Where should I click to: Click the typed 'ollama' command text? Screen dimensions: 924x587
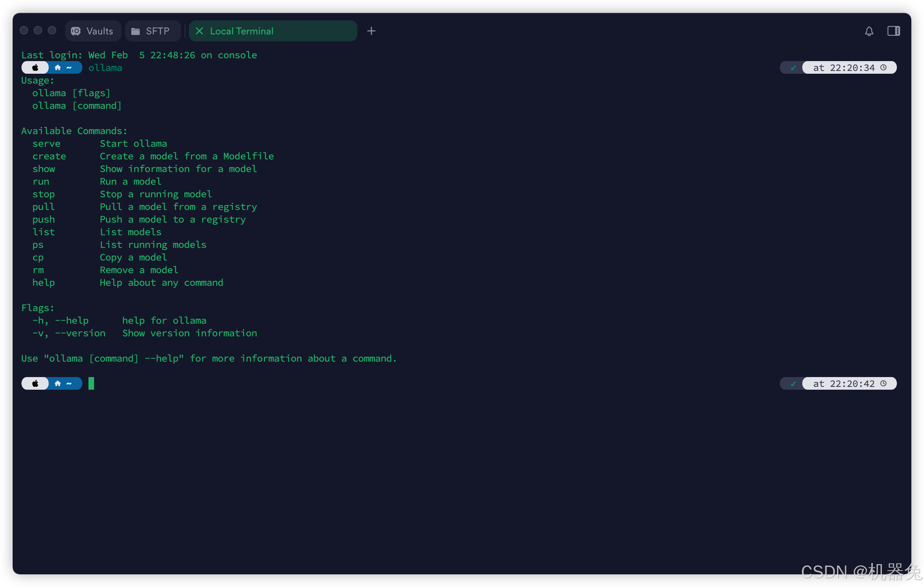(105, 67)
